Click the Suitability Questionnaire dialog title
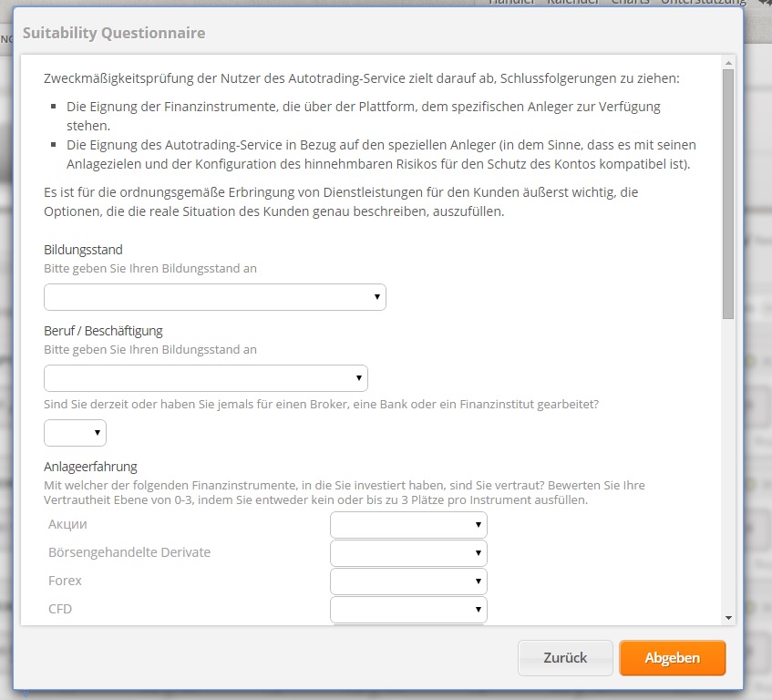This screenshot has width=772, height=700. pos(114,34)
